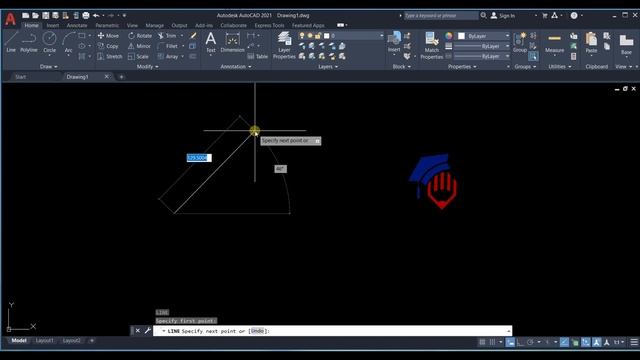Open the Manage ribbon tab
Image resolution: width=640 pixels, height=360 pixels.
click(154, 25)
